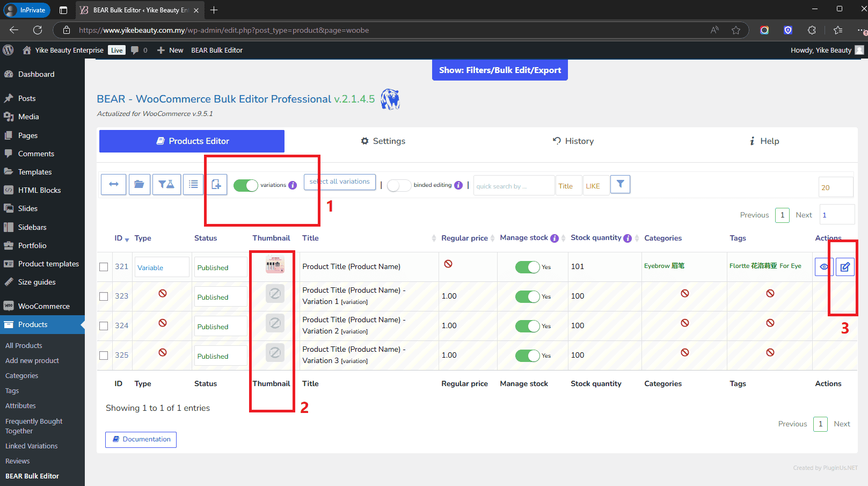Click the open folder toolbar icon
The image size is (868, 486).
pos(139,184)
